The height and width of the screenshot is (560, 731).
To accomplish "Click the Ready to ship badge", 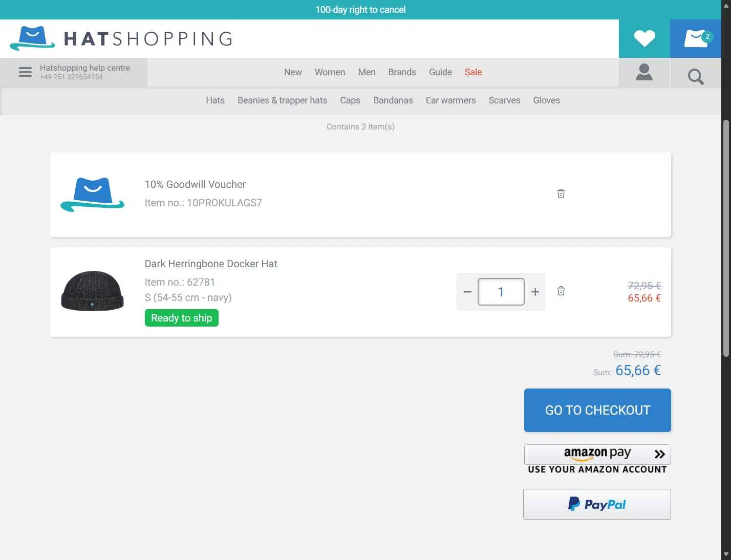I will [182, 318].
